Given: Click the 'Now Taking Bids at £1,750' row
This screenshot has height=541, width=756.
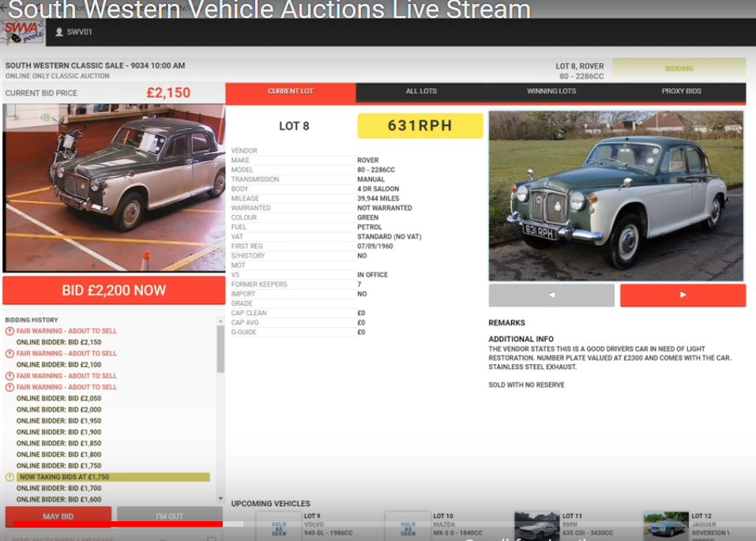Looking at the screenshot, I should click(x=113, y=477).
